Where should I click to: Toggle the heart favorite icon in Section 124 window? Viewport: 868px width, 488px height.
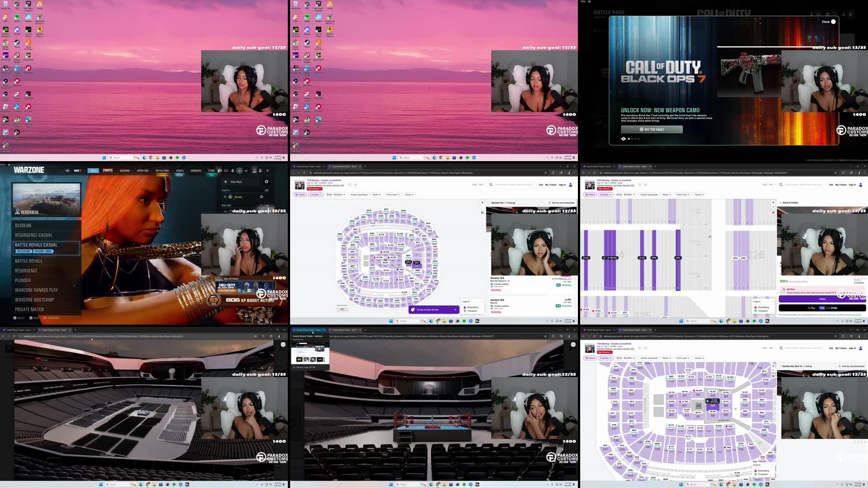point(349,184)
